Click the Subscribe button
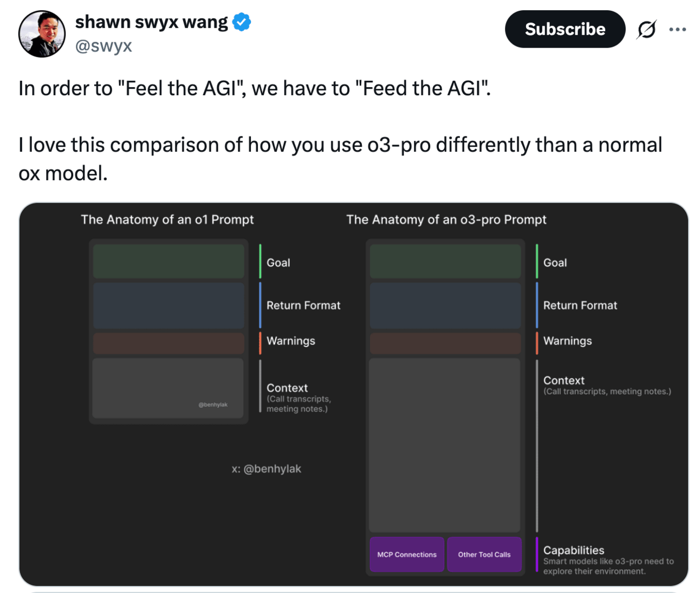700x593 pixels. tap(565, 29)
